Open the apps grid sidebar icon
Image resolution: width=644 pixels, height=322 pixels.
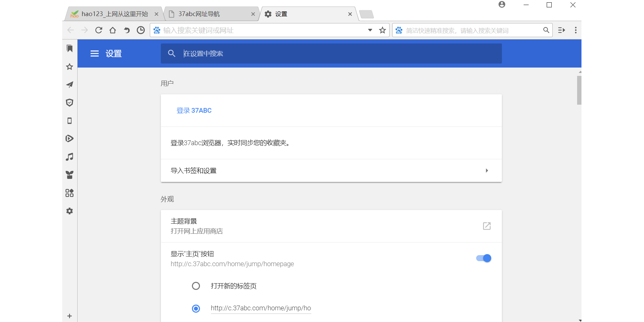point(70,193)
